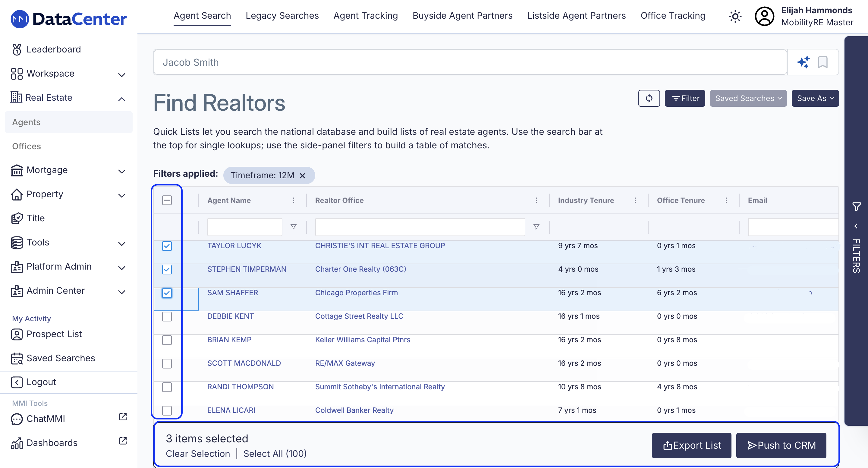Open Dashboards external link icon
The image size is (868, 468).
[x=123, y=441]
